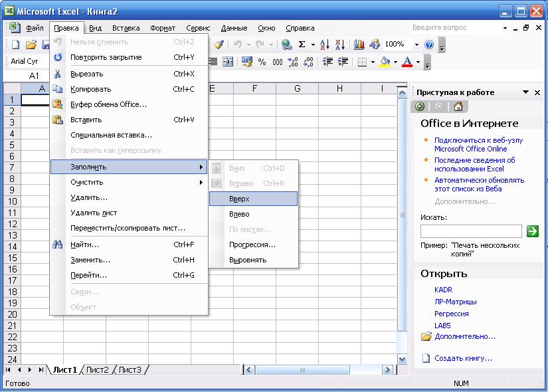The height and width of the screenshot is (392, 548).
Task: Open the ЛР-Матрицы recent file link
Action: point(456,302)
